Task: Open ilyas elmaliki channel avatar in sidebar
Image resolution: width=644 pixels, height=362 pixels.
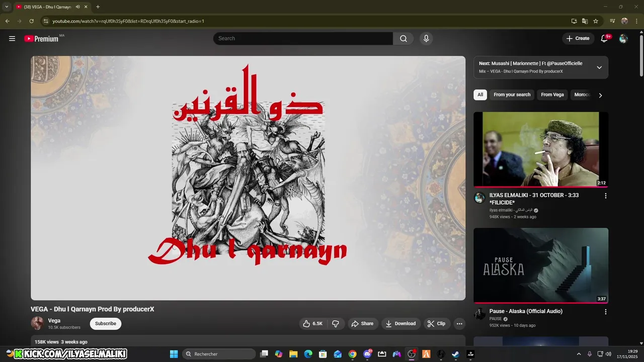Action: (480, 198)
